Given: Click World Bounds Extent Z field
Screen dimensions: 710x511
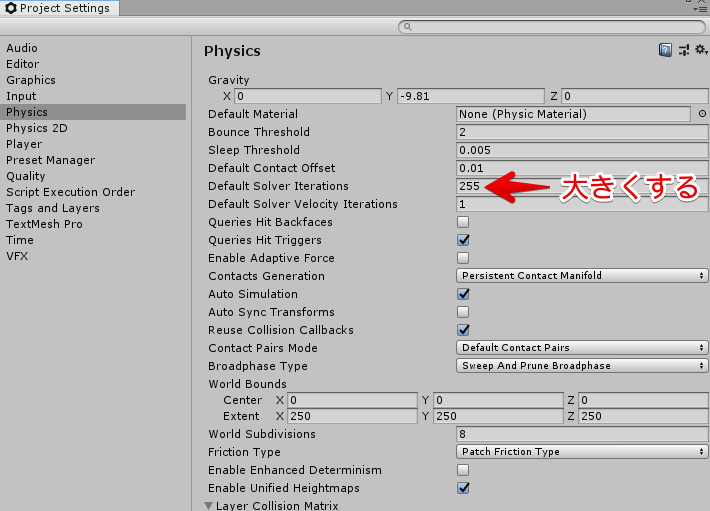Looking at the screenshot, I should 643,416.
